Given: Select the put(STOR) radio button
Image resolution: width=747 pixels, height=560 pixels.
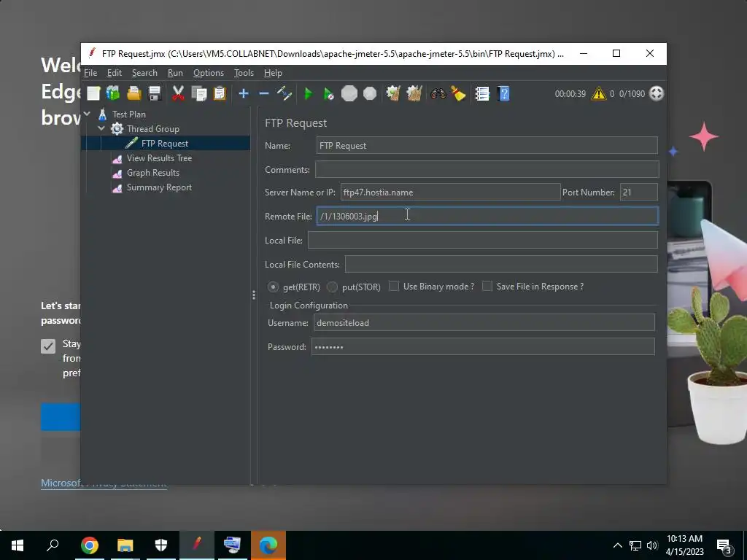Looking at the screenshot, I should (332, 287).
